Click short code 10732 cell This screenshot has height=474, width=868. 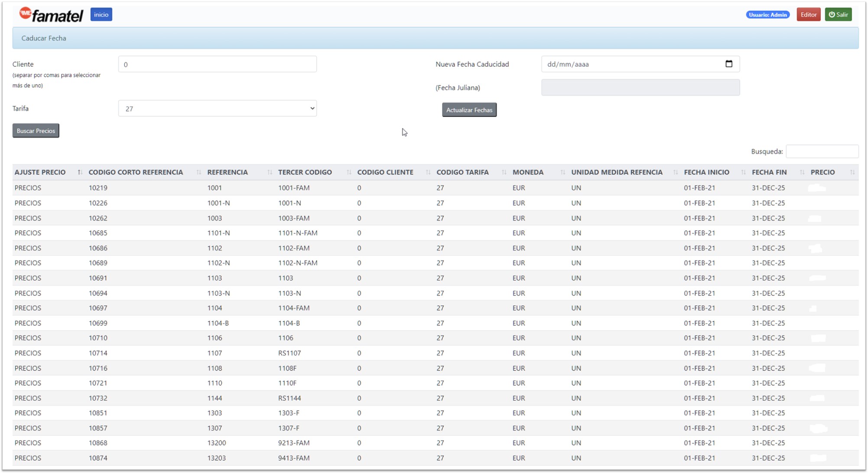pos(98,398)
